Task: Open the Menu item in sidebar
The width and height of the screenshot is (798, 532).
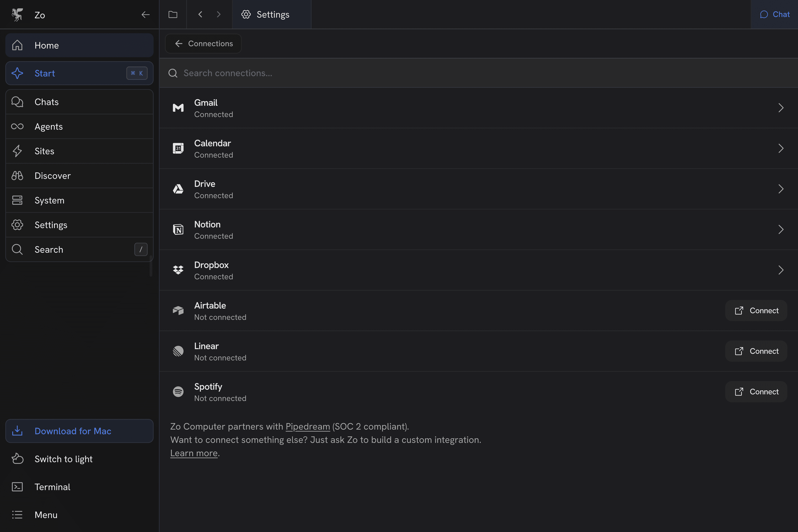Action: (x=46, y=515)
